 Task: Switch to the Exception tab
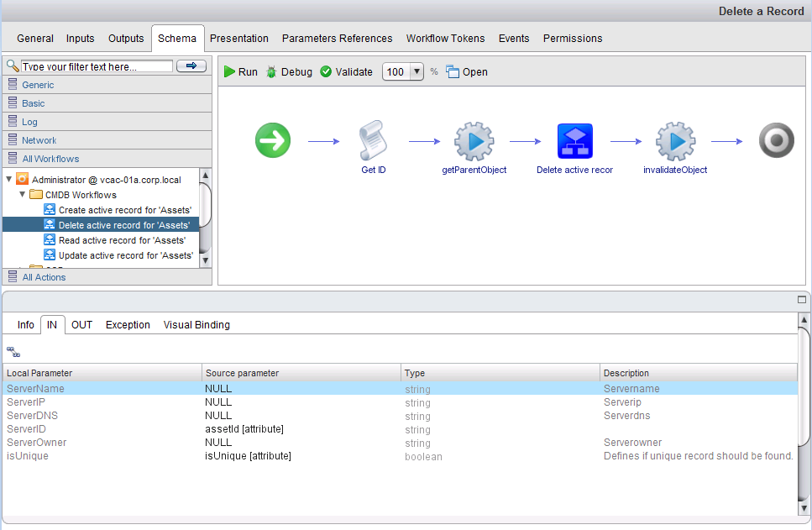[x=128, y=325]
